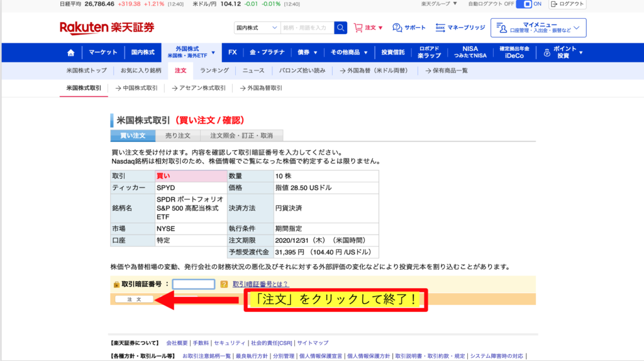Open サイトマップ footer link
Screen dimensions: 644x361
pyautogui.click(x=313, y=343)
